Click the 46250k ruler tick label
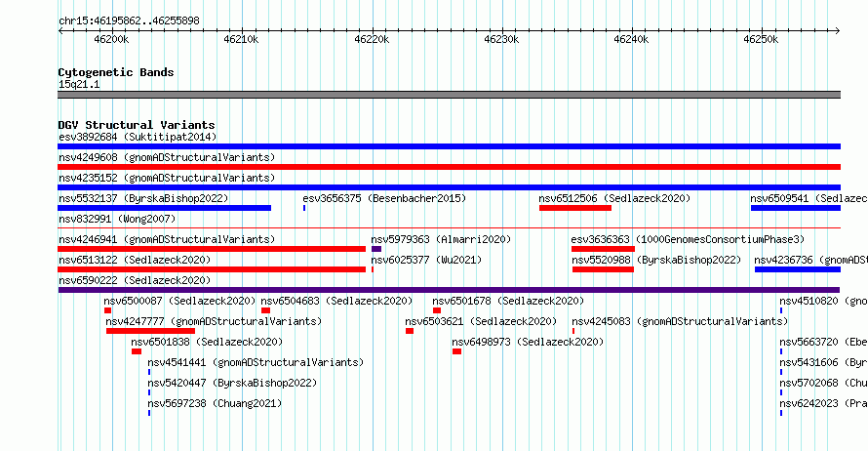 point(761,40)
